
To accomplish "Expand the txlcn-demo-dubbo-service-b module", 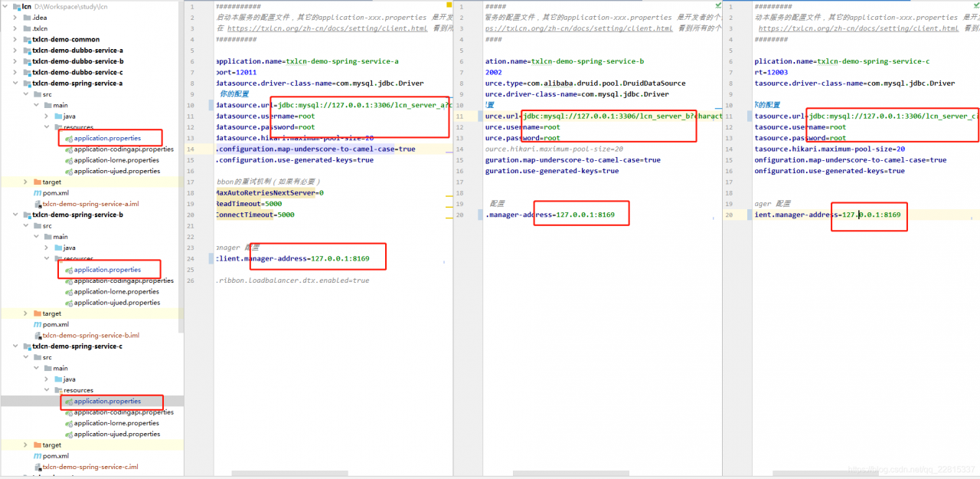I will (x=15, y=61).
